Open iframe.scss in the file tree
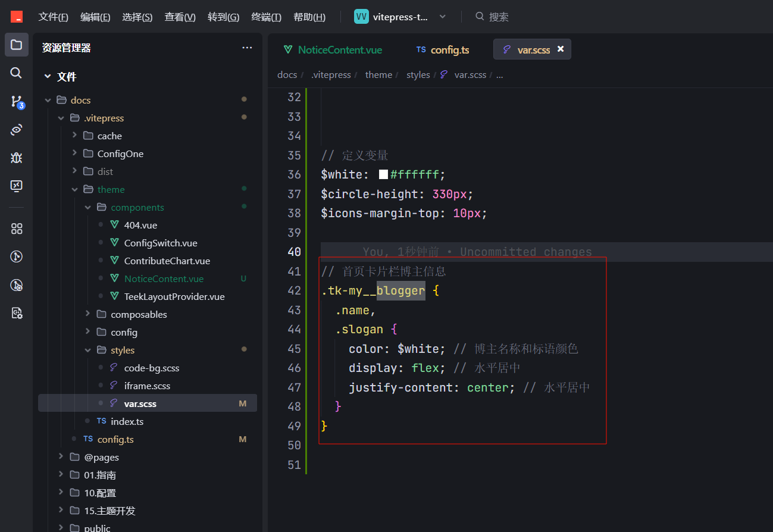The width and height of the screenshot is (773, 532). click(147, 386)
